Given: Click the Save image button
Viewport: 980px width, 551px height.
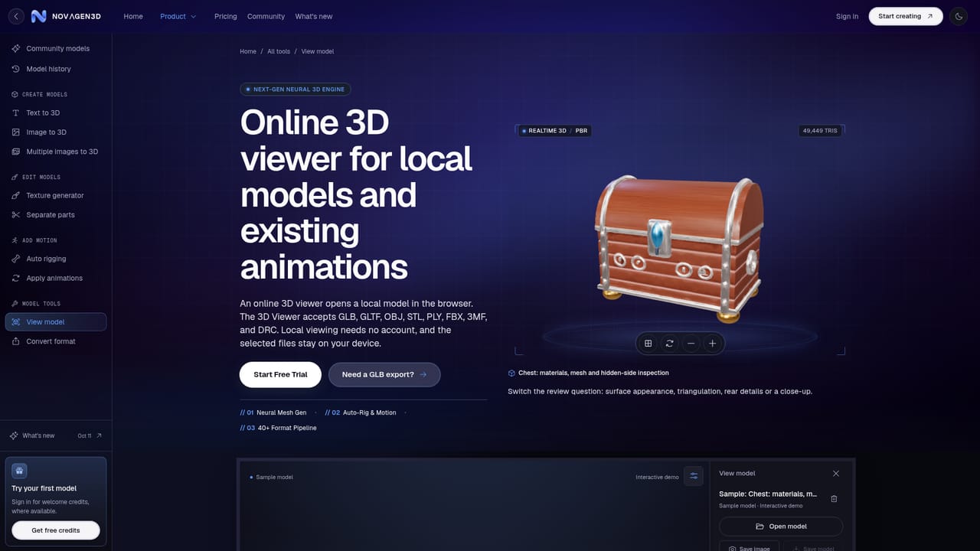Looking at the screenshot, I should pos(750,546).
